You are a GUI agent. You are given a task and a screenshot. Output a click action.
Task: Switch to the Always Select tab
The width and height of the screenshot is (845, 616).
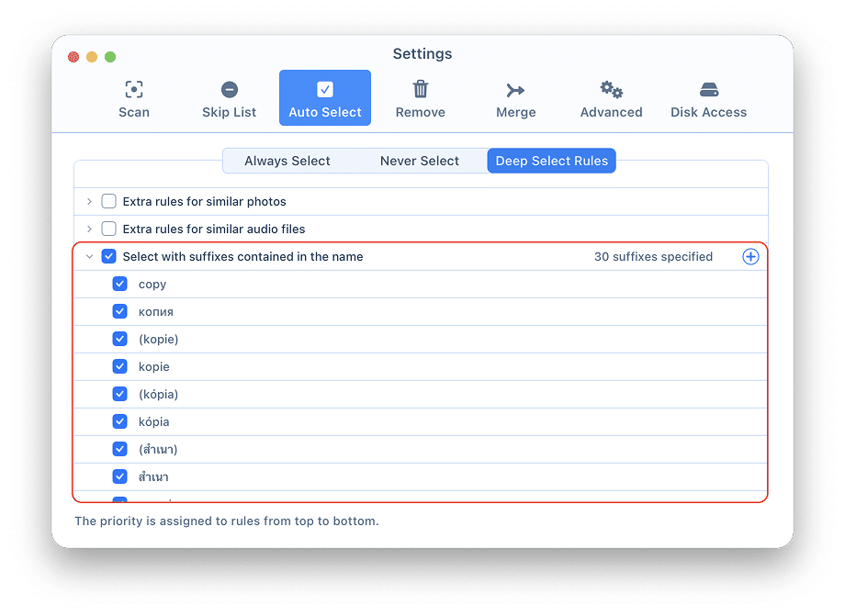click(287, 161)
